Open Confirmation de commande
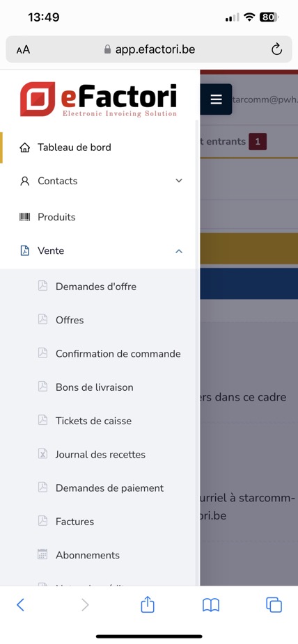This screenshot has height=644, width=298. pos(118,353)
